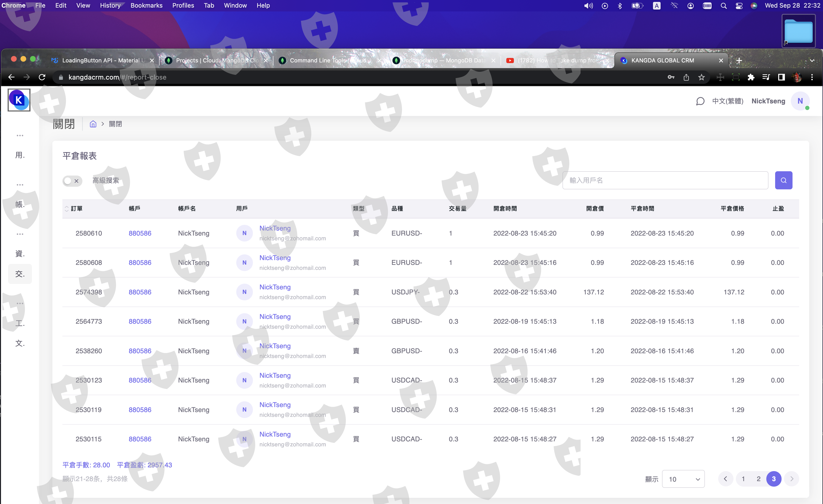Screen dimensions: 823x504
Task: Click the purple search magnifier button
Action: tap(783, 180)
